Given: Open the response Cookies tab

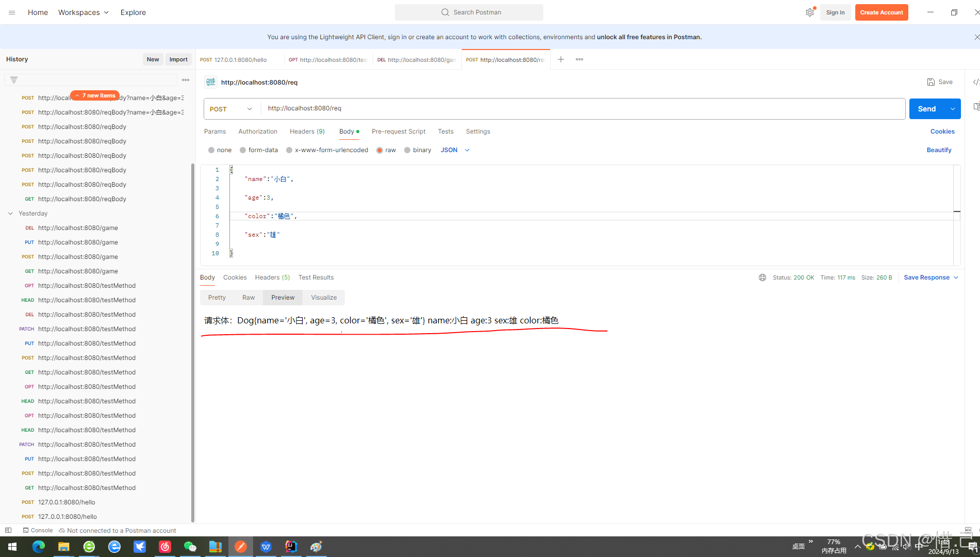Looking at the screenshot, I should click(x=235, y=277).
